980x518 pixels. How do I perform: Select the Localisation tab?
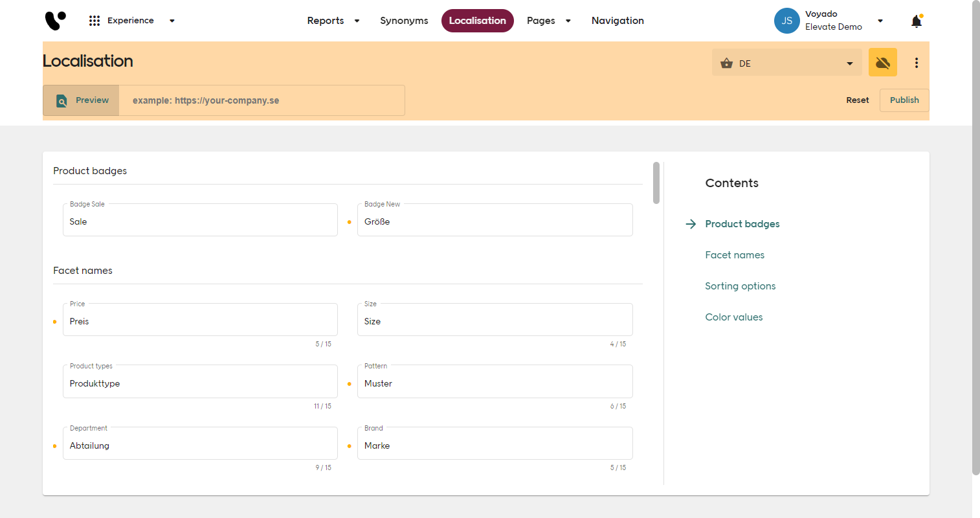point(478,21)
